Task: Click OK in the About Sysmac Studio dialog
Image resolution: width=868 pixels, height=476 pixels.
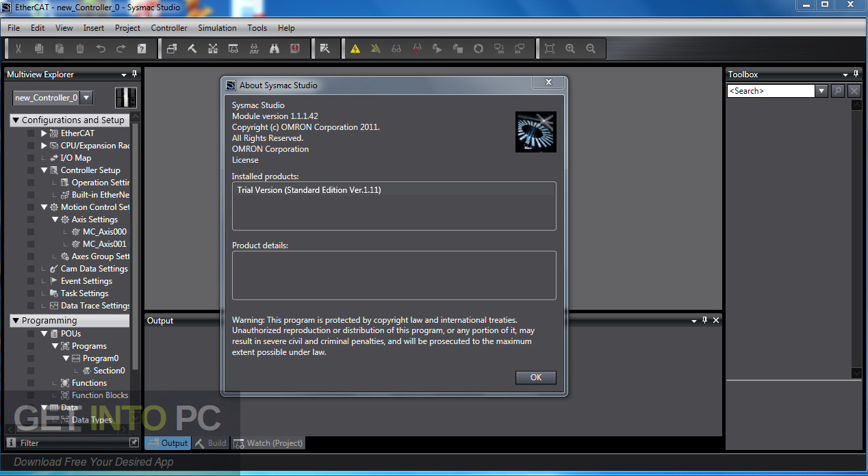Action: (535, 378)
